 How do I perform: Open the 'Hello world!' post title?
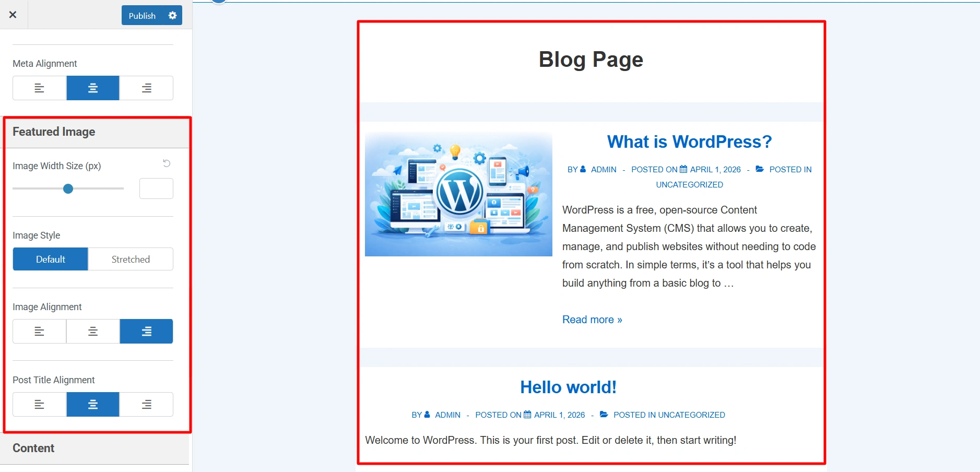(x=568, y=387)
